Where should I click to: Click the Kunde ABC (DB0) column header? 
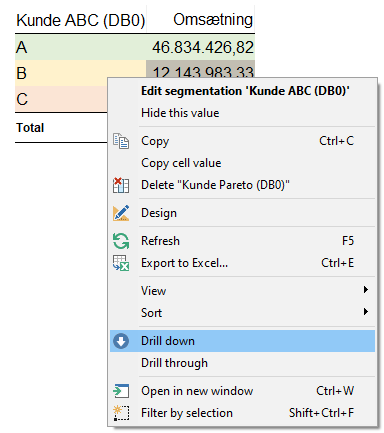[81, 20]
